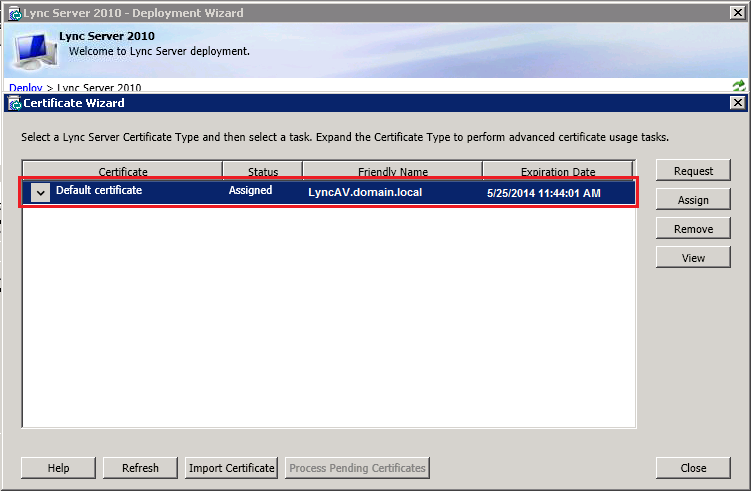Close the Certificate Wizard with Close button
This screenshot has width=751, height=491.
tap(693, 468)
